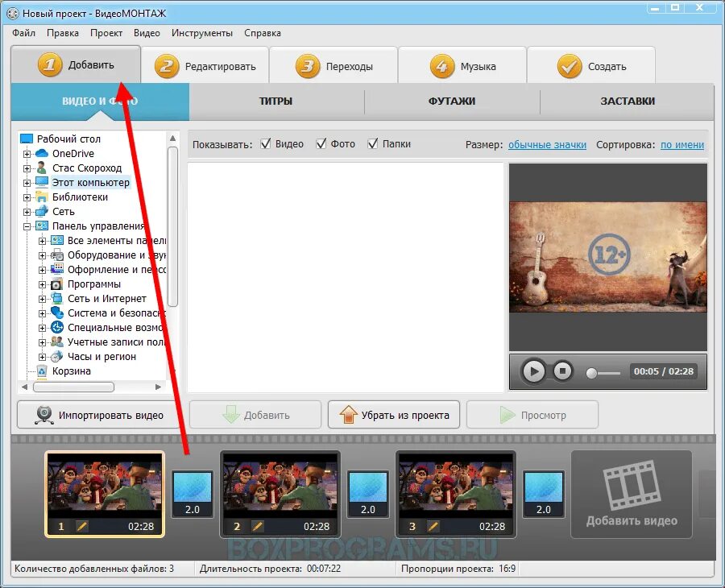Click the Система и безопасность shield icon
The height and width of the screenshot is (588, 725).
(x=56, y=313)
